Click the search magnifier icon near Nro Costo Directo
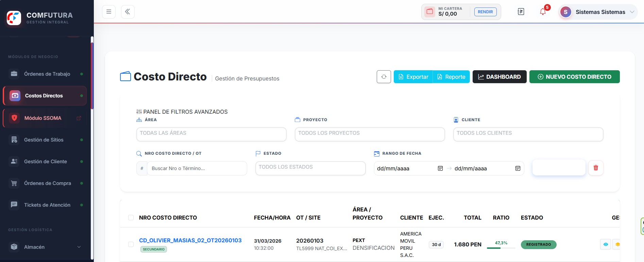The height and width of the screenshot is (262, 644). [139, 154]
